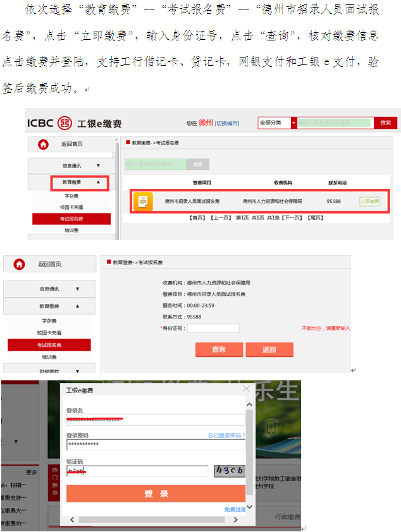Close the 工银e缴费 login dialog
This screenshot has width=401, height=532.
[247, 389]
